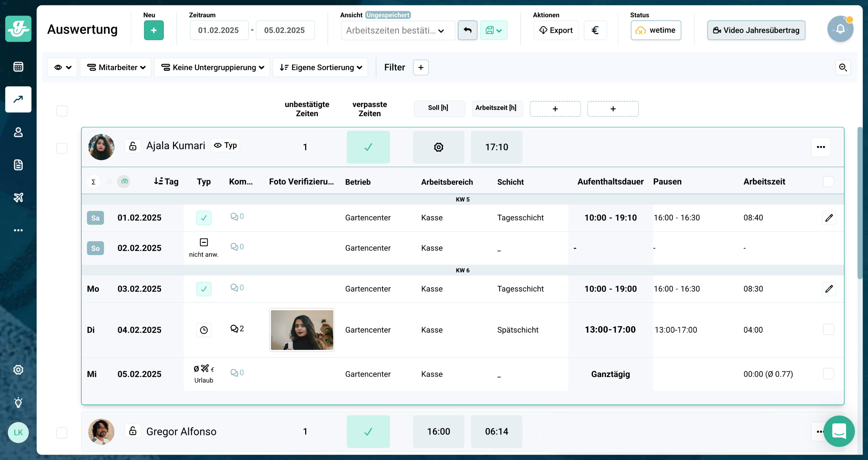Open the airplane absence icon in sidebar
The width and height of the screenshot is (868, 460).
click(x=18, y=197)
